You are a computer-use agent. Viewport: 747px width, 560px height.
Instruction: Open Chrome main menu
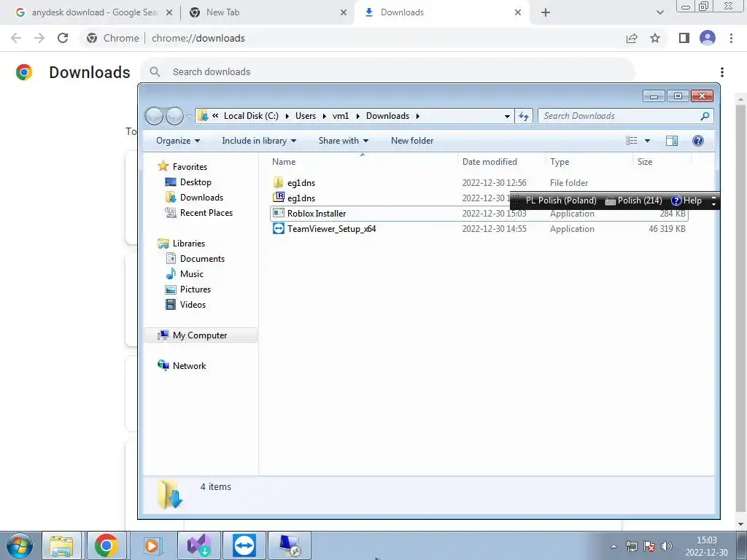pyautogui.click(x=731, y=38)
